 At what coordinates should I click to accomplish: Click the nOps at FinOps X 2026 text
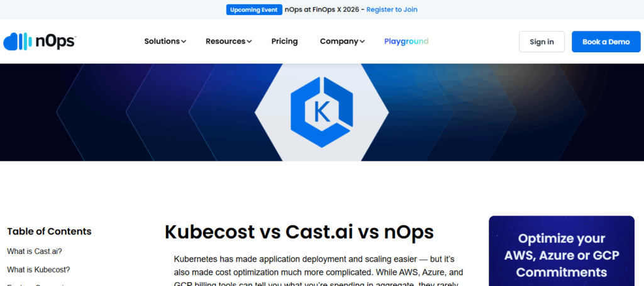coord(321,9)
